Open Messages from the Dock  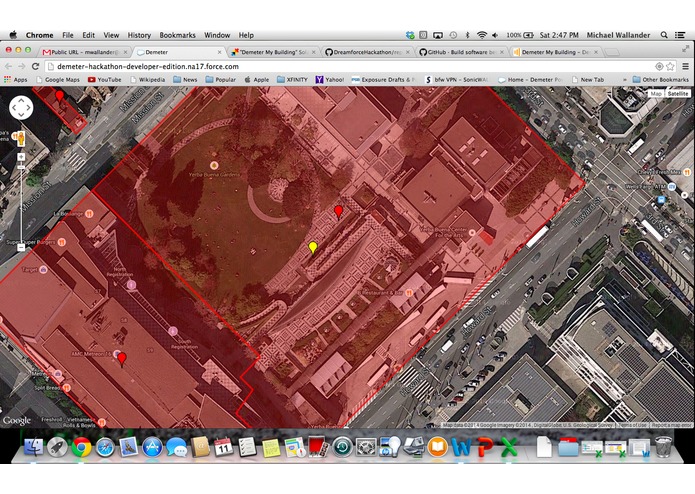pyautogui.click(x=176, y=447)
